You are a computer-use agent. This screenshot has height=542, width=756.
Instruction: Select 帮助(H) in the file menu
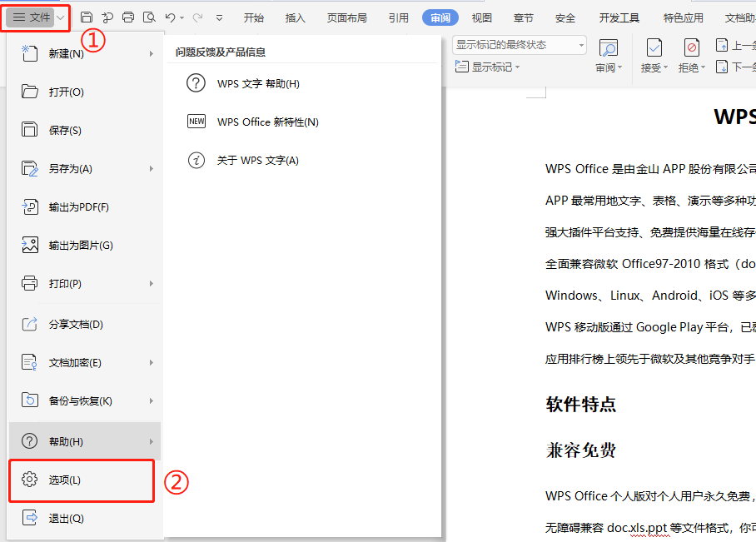click(x=85, y=441)
